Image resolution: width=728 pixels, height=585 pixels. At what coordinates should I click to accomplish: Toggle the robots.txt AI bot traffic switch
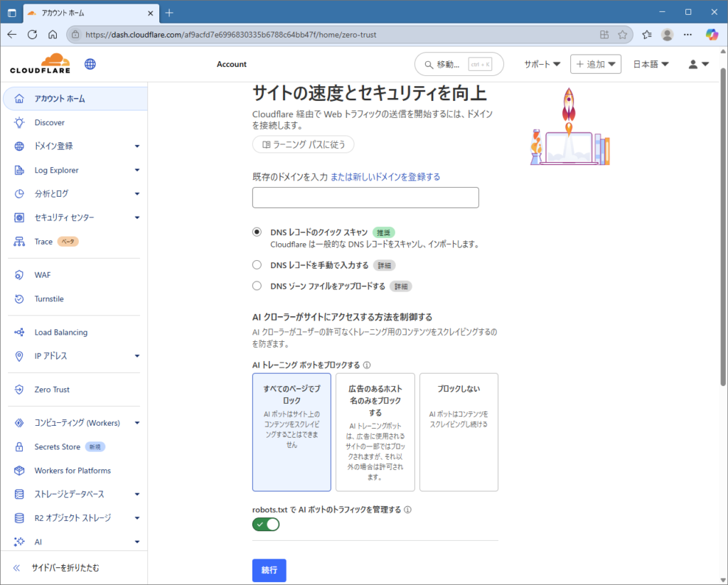pos(266,524)
